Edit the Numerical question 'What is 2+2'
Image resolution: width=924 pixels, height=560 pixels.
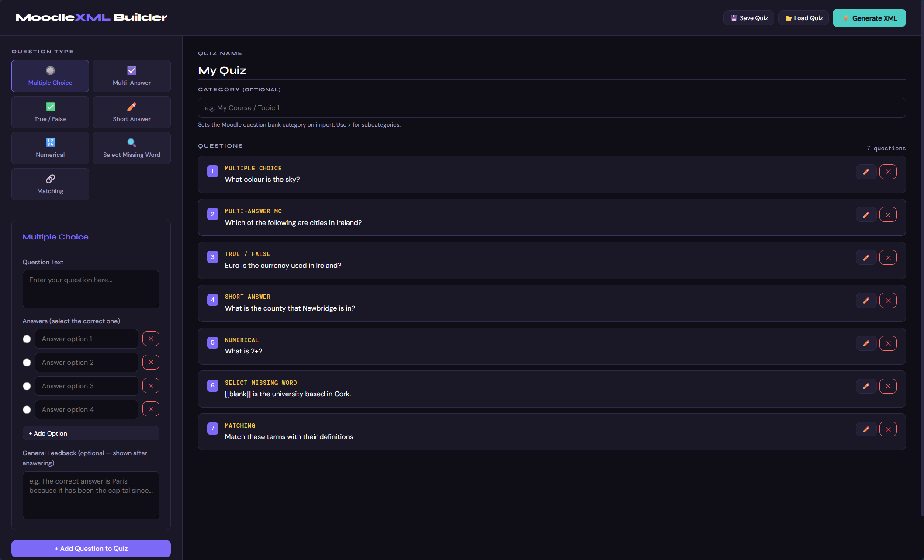tap(866, 343)
